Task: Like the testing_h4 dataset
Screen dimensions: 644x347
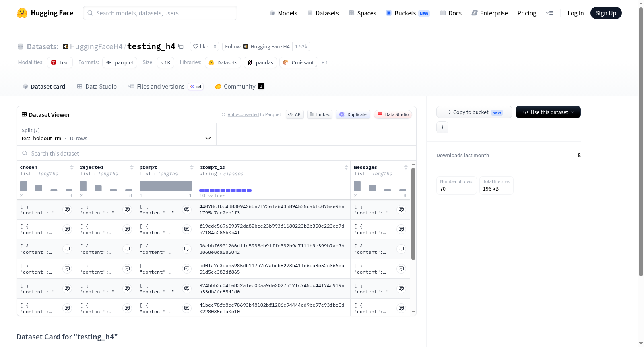Action: (x=200, y=47)
